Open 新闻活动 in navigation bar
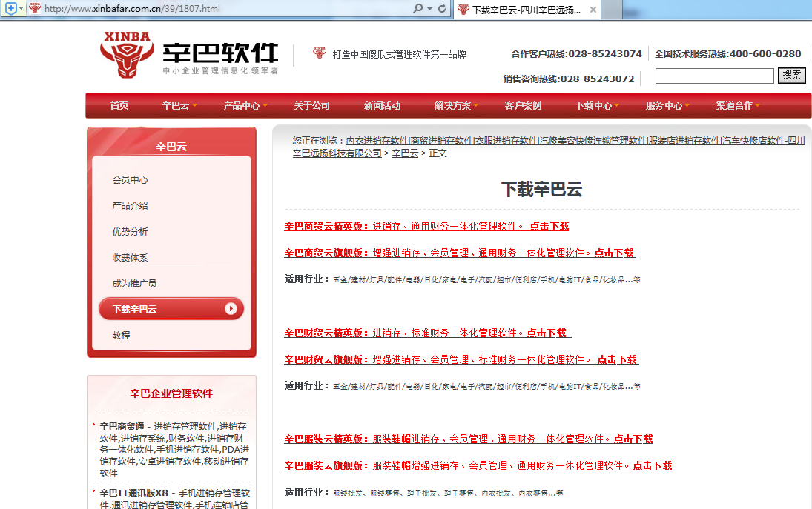Viewport: 812px width, 509px height. [x=382, y=105]
